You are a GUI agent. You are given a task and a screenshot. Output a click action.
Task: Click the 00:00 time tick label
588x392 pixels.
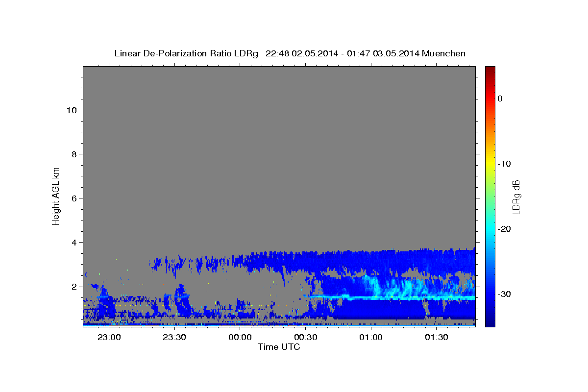click(x=240, y=337)
